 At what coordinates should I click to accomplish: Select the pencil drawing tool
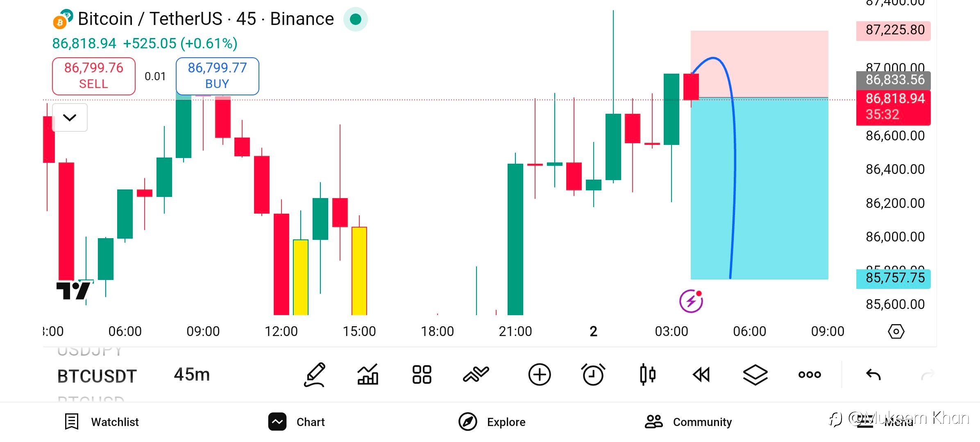(x=315, y=374)
